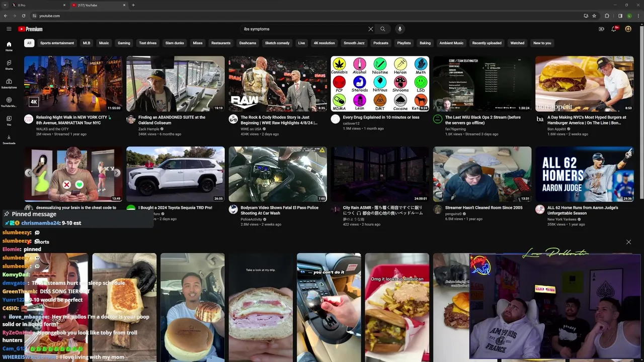Image resolution: width=644 pixels, height=362 pixels.
Task: Open ALL 62 HOMERS Aaron Judge thumbnail
Action: point(585,174)
